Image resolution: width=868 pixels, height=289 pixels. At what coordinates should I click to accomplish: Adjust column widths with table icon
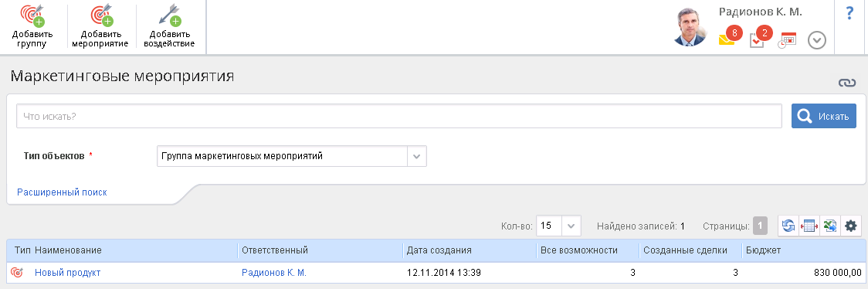pyautogui.click(x=809, y=226)
